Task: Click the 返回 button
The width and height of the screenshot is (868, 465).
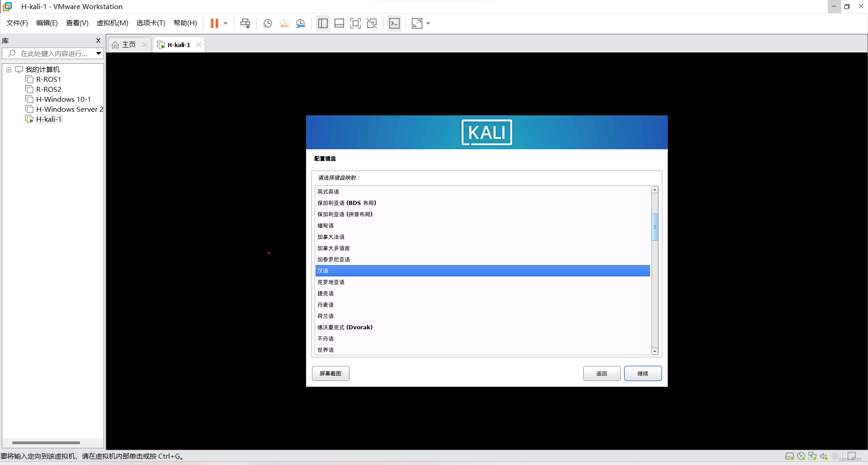Action: tap(601, 374)
